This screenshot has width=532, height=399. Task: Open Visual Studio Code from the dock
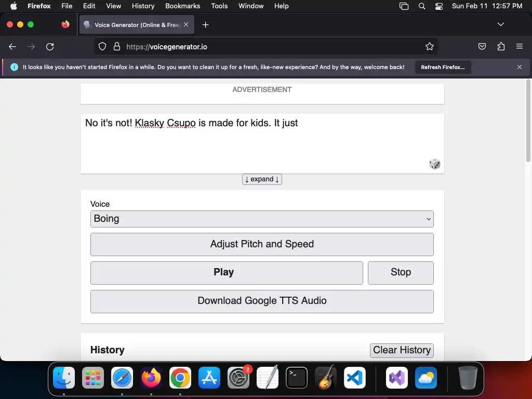[x=355, y=378]
